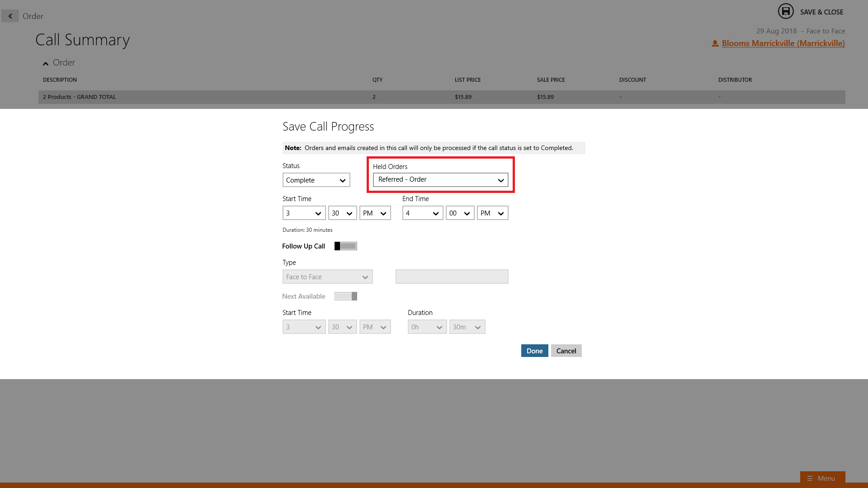Click the hamburger Menu icon
The width and height of the screenshot is (868, 488).
(x=810, y=479)
